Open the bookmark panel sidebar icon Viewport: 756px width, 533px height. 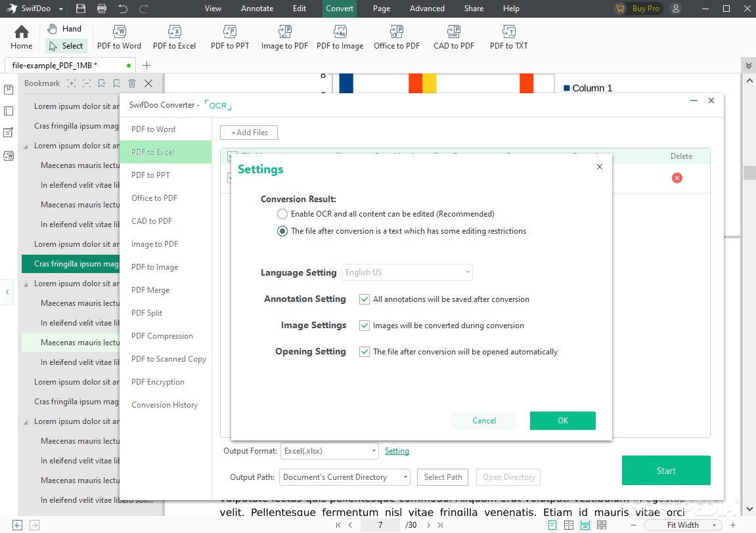point(8,90)
